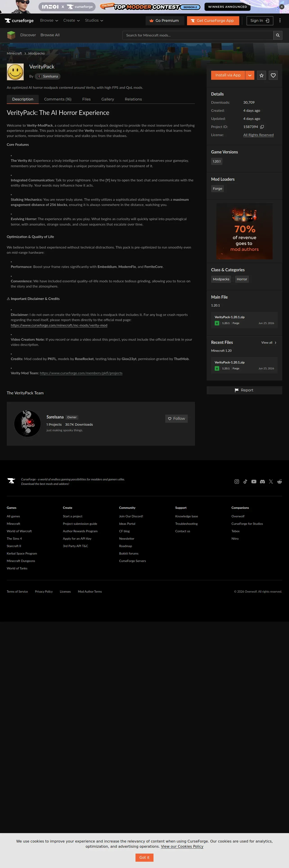
Task: Accept cookies with Got it button
Action: (x=144, y=858)
